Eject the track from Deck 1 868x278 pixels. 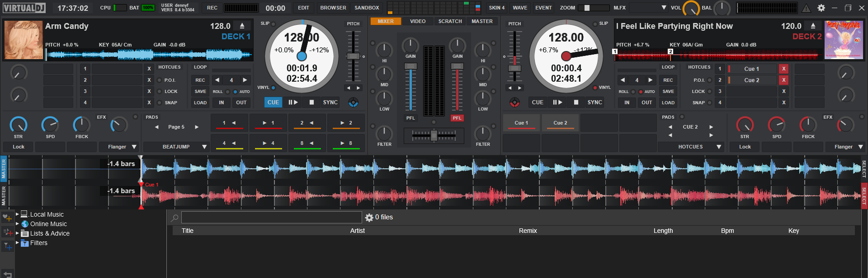242,26
